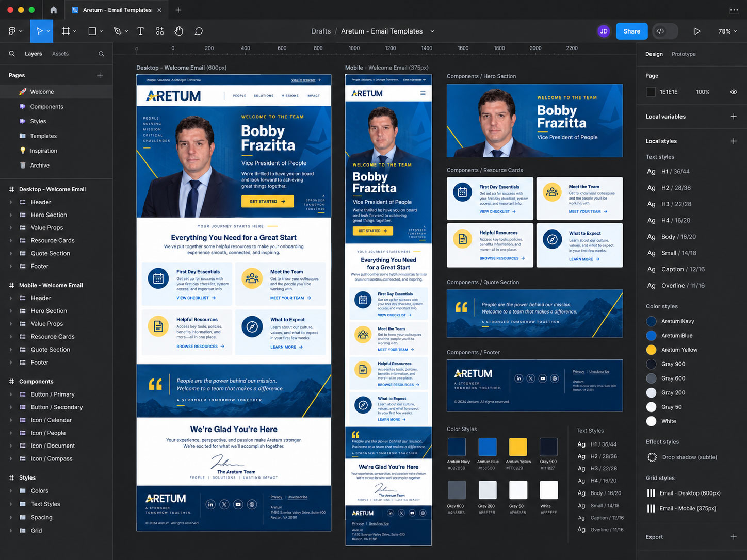747x560 pixels.
Task: Open the Inspiration page
Action: tap(56, 151)
